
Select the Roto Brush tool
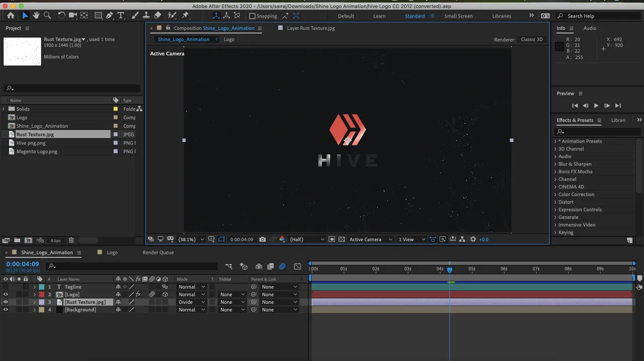click(x=172, y=16)
